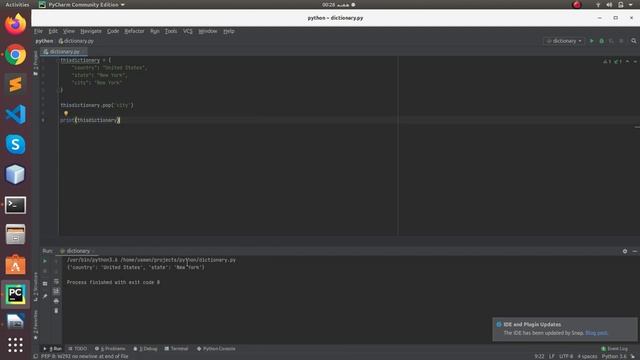
Task: Open Visual Studio Code from the dock
Action: pyautogui.click(x=16, y=114)
